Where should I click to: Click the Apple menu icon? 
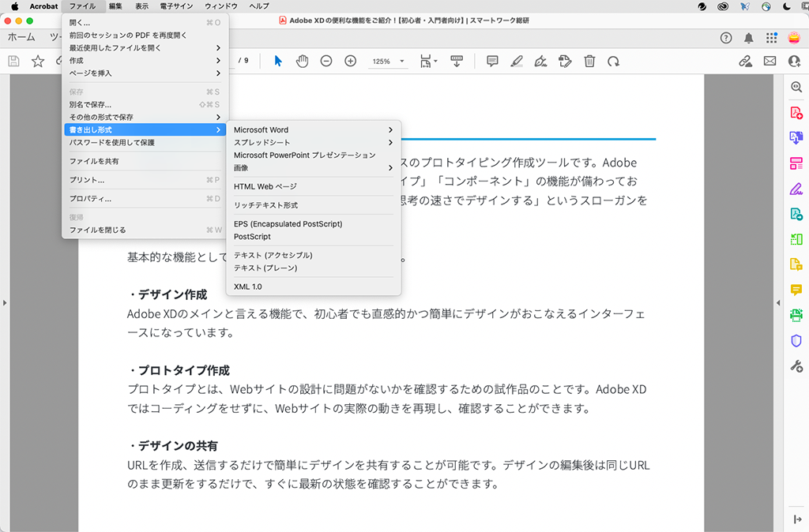(14, 6)
